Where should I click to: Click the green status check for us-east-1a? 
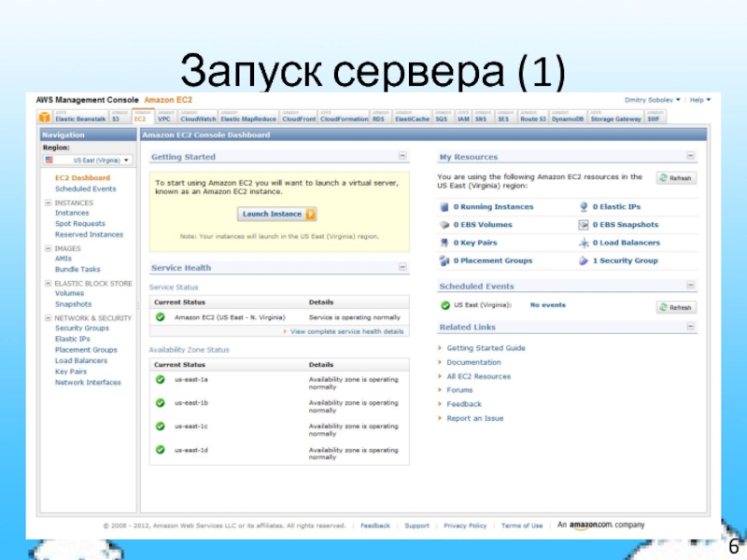(x=161, y=380)
